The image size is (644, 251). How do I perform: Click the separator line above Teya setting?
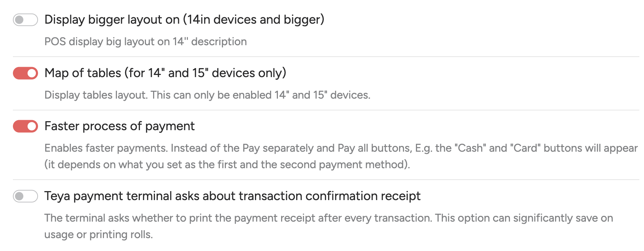tap(326, 180)
